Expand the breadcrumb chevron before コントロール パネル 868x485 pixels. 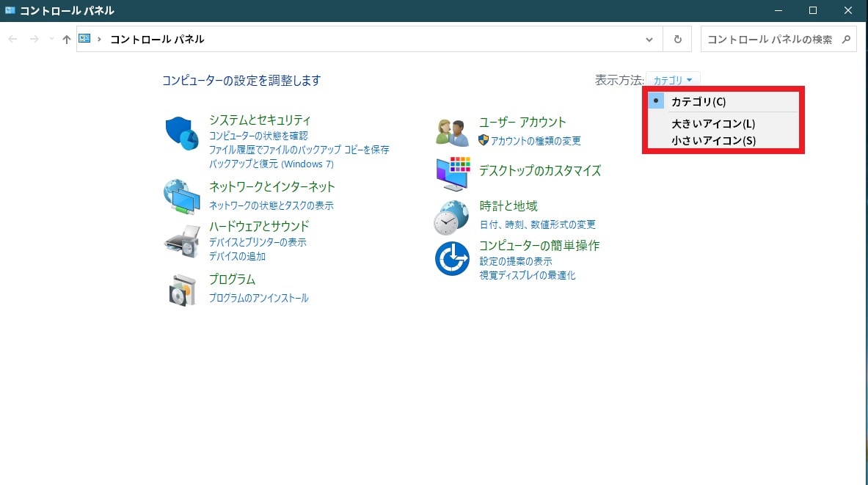pyautogui.click(x=99, y=40)
